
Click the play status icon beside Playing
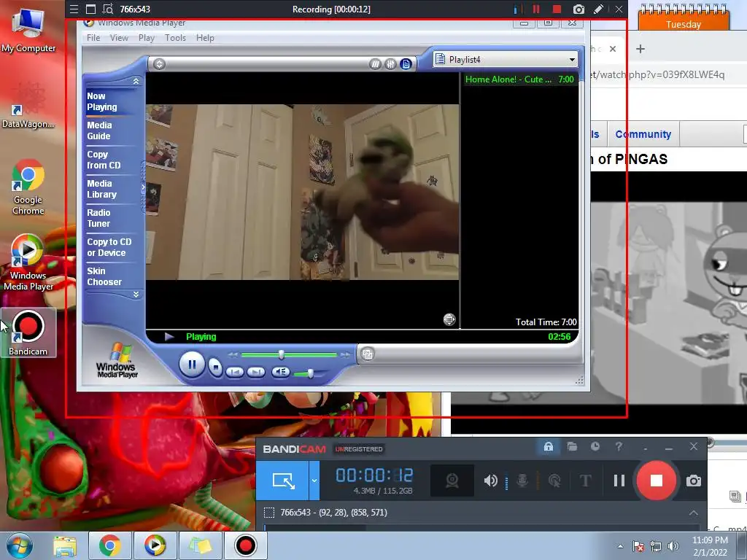pyautogui.click(x=169, y=337)
